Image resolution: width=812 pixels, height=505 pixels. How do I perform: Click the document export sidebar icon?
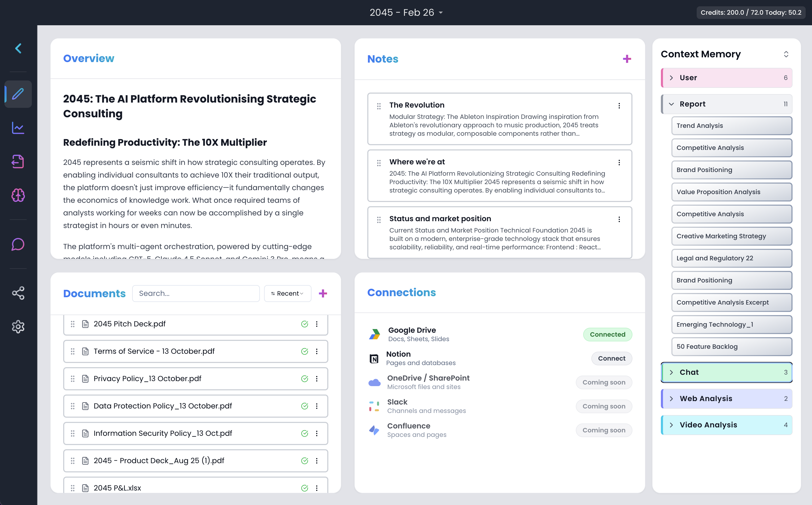click(x=18, y=162)
